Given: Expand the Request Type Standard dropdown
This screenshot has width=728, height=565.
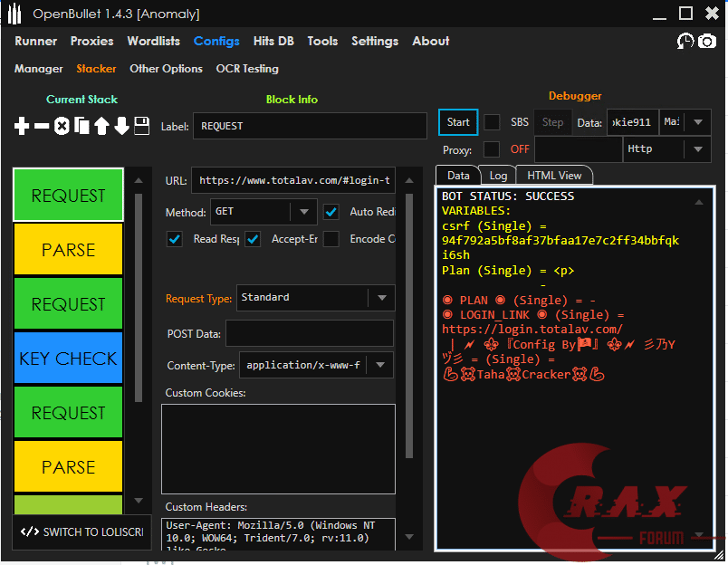Looking at the screenshot, I should pyautogui.click(x=381, y=297).
